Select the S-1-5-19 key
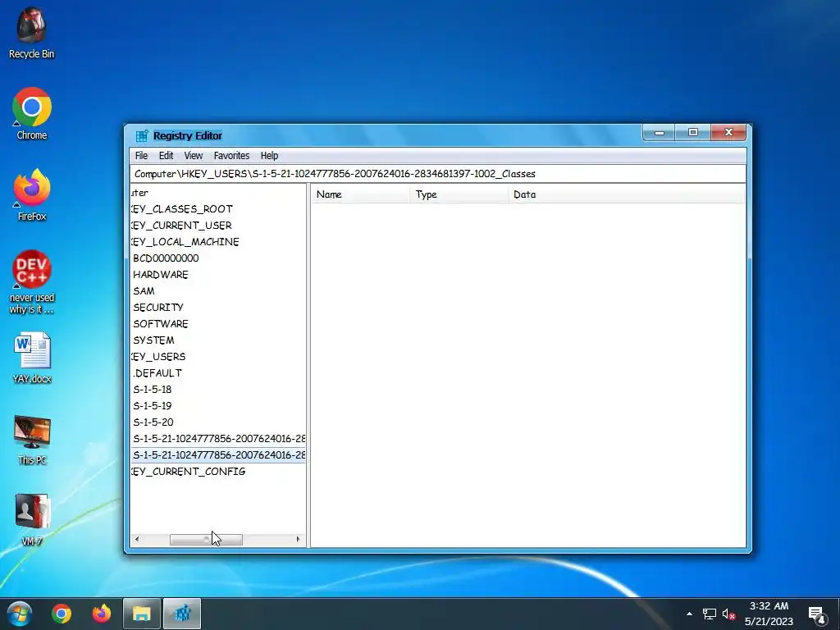840x630 pixels. (152, 406)
